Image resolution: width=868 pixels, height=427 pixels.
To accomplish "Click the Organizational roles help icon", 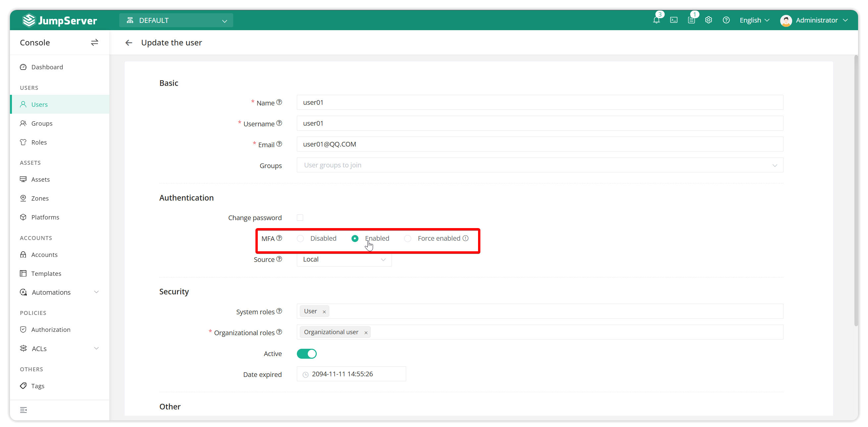I will [279, 332].
